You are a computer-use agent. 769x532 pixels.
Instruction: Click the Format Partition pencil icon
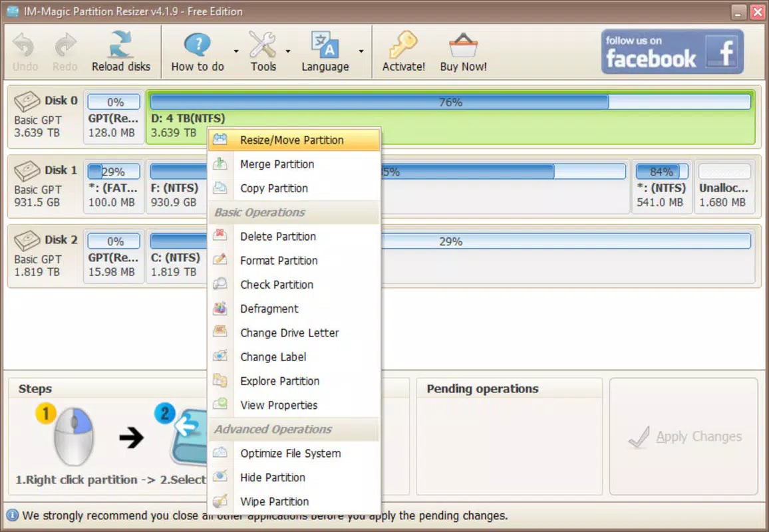220,259
